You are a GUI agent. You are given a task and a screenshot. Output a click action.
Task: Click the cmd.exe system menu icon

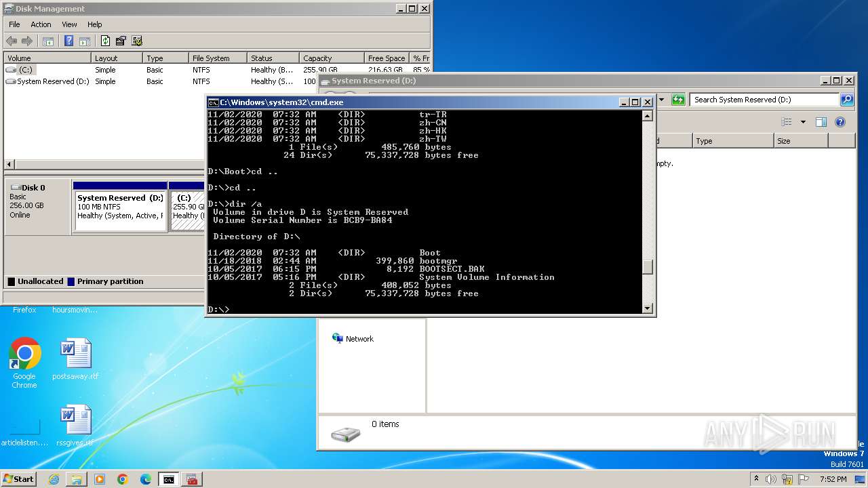coord(213,102)
